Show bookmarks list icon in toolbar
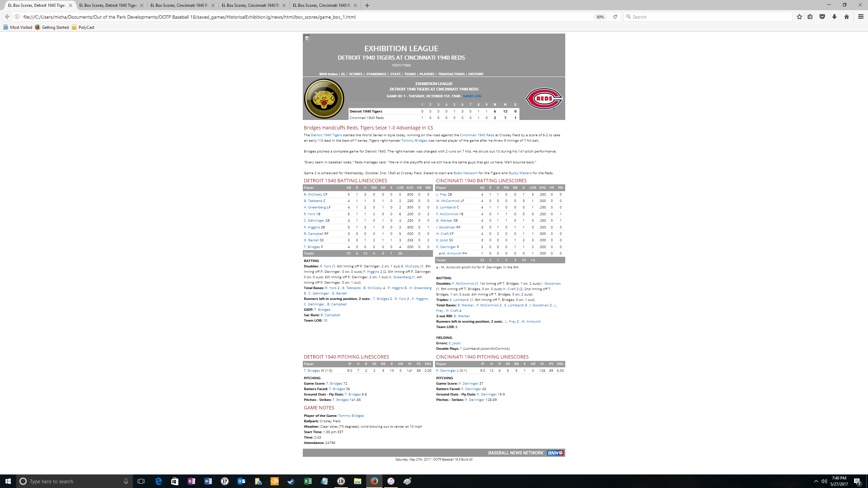This screenshot has width=868, height=488. pyautogui.click(x=810, y=17)
